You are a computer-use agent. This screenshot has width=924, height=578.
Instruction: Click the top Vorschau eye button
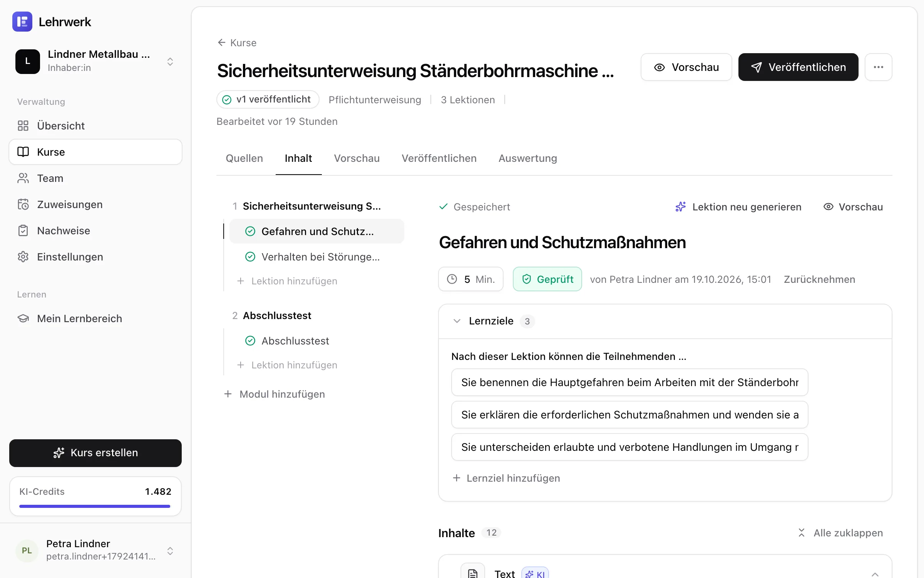tap(686, 67)
